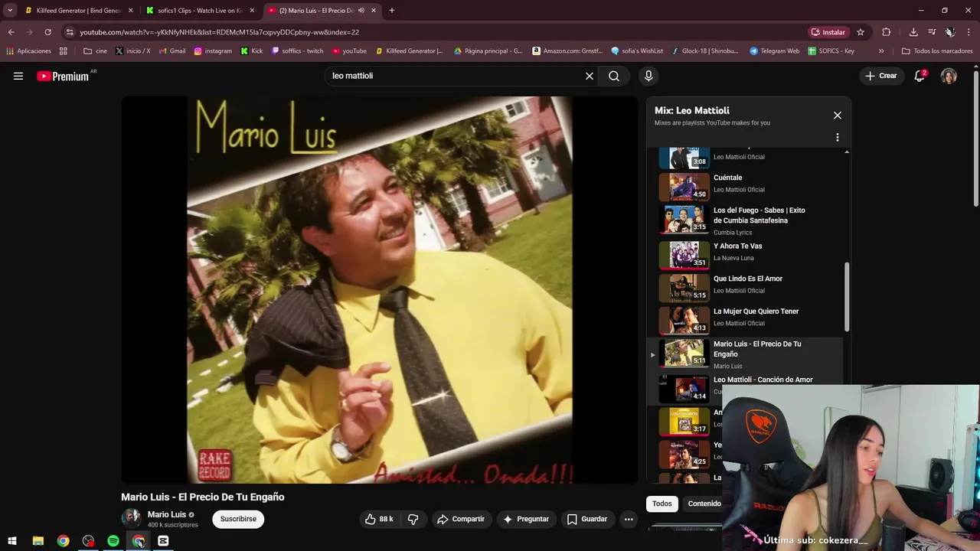Close the Mix: Leo Mattioli playlist panel

pyautogui.click(x=838, y=116)
